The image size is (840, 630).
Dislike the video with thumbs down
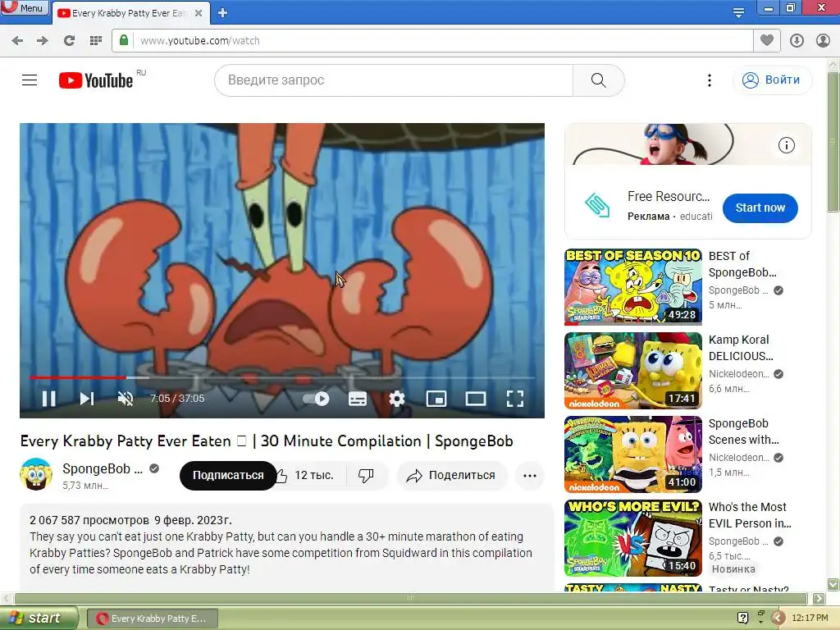pyautogui.click(x=366, y=475)
